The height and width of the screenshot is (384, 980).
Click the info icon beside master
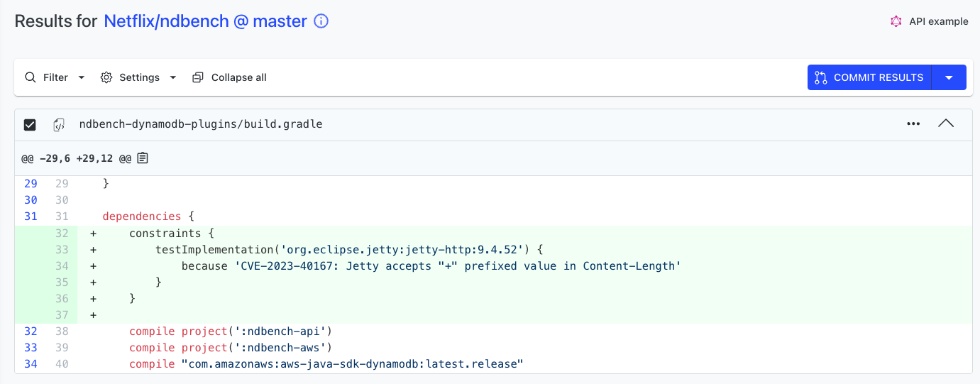pos(321,21)
